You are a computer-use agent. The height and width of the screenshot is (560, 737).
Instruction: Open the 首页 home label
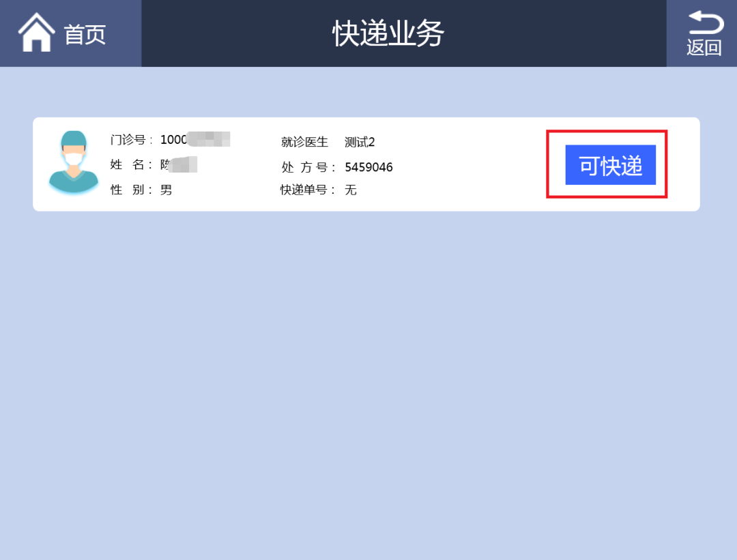pos(85,35)
